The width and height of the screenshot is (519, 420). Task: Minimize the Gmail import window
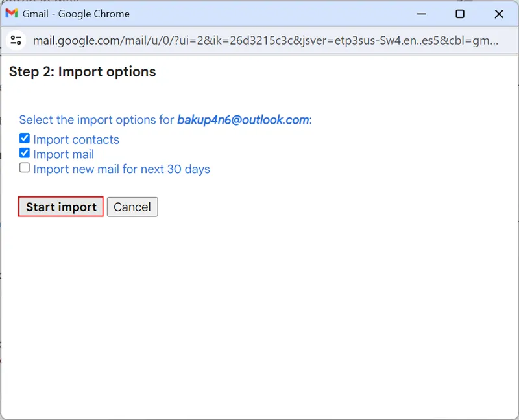tap(421, 14)
